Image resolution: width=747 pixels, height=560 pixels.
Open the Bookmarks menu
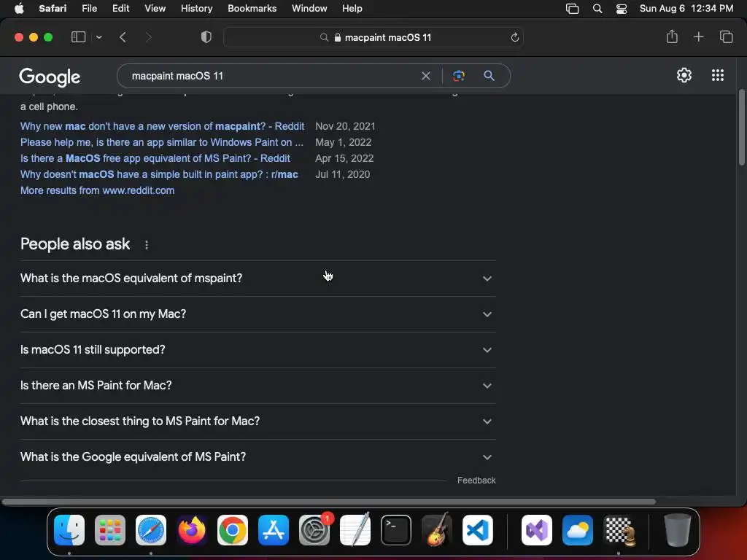(x=252, y=9)
